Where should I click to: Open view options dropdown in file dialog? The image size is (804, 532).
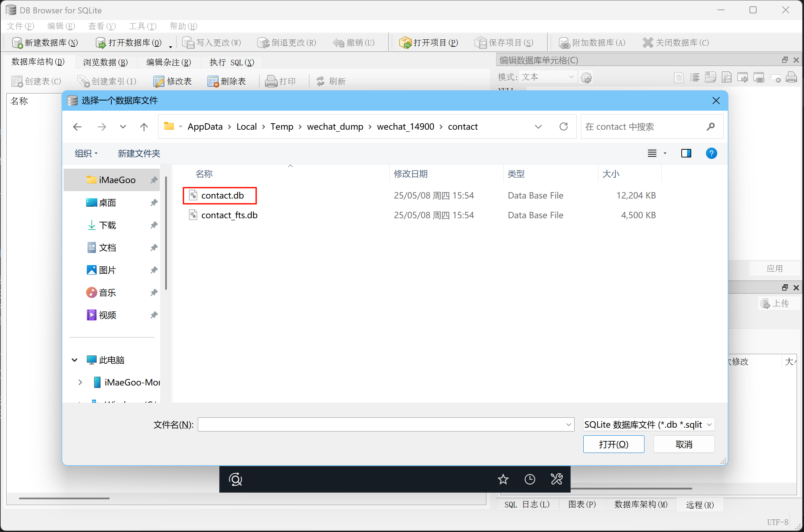click(x=664, y=153)
